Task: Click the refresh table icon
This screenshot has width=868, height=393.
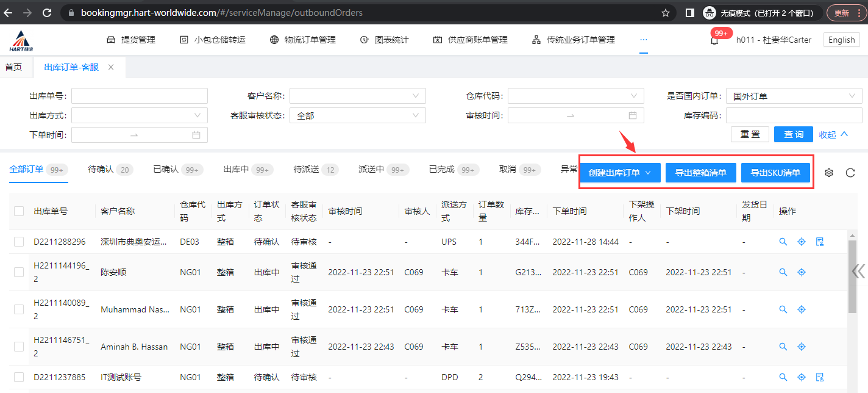Action: (x=850, y=173)
